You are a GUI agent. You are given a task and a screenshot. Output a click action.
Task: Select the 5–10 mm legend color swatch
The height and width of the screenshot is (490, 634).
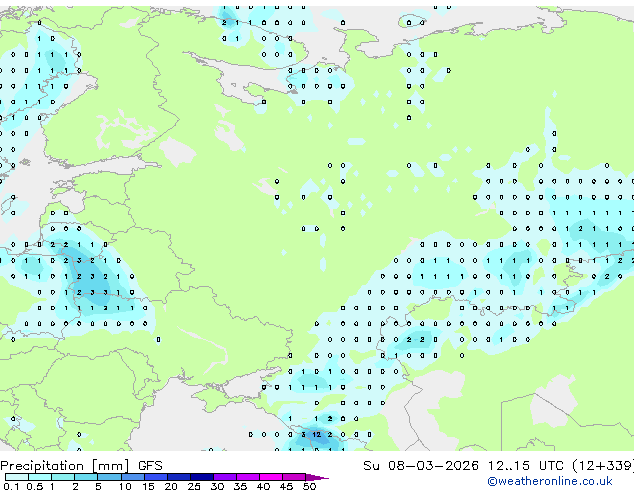click(x=109, y=477)
